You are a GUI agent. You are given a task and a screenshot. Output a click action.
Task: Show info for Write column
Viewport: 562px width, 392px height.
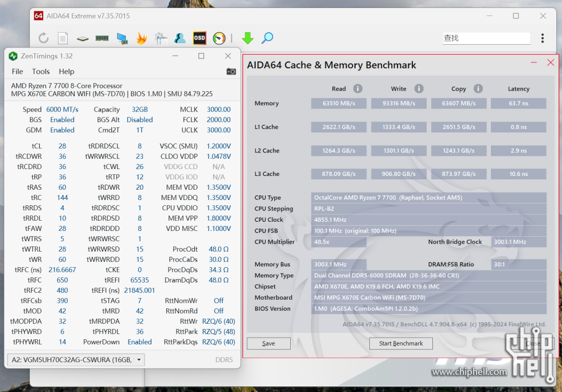click(x=419, y=88)
